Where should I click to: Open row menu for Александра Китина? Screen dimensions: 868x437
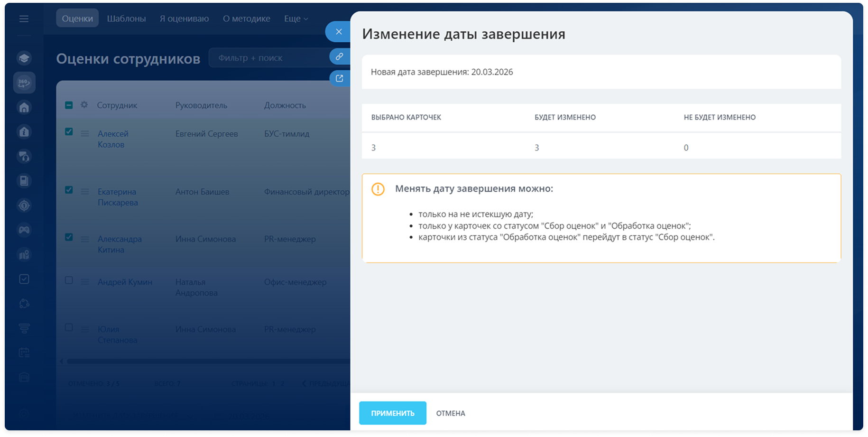pos(85,239)
